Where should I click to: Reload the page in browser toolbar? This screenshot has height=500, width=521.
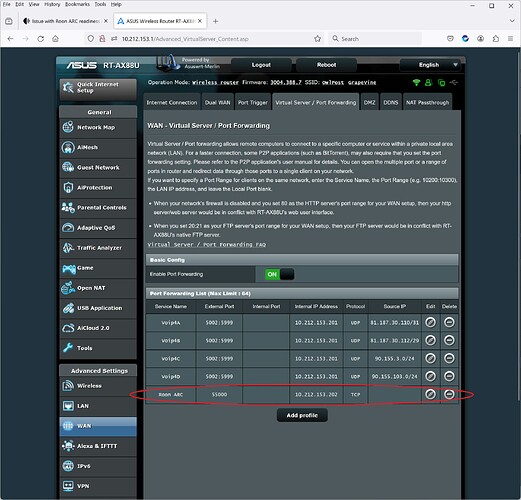click(40, 39)
